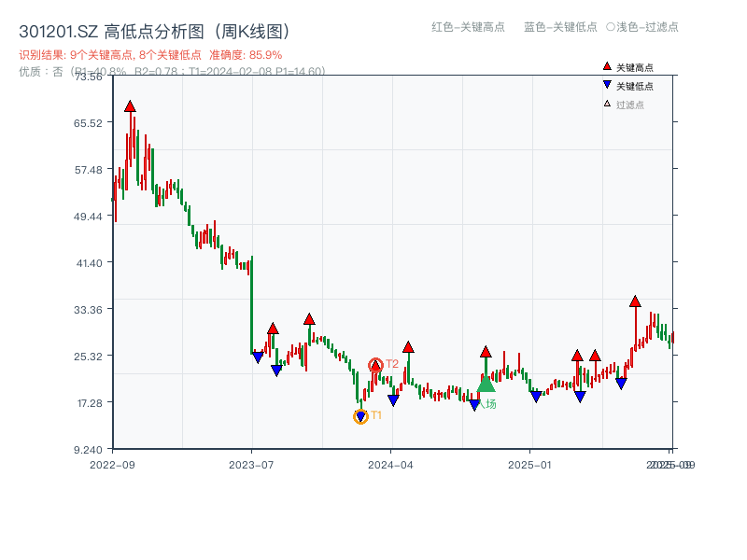Select the red-circled T2 high point marker
The height and width of the screenshot is (560, 747).
point(374,365)
